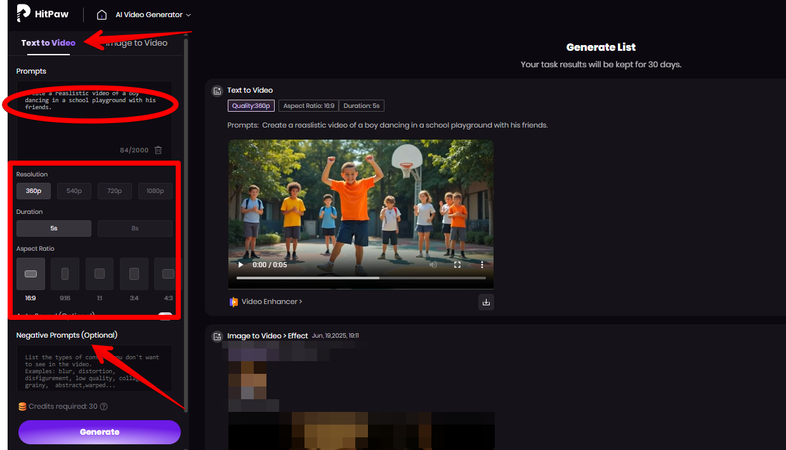Click the Negative Prompts text area
The image size is (786, 450).
click(90, 370)
